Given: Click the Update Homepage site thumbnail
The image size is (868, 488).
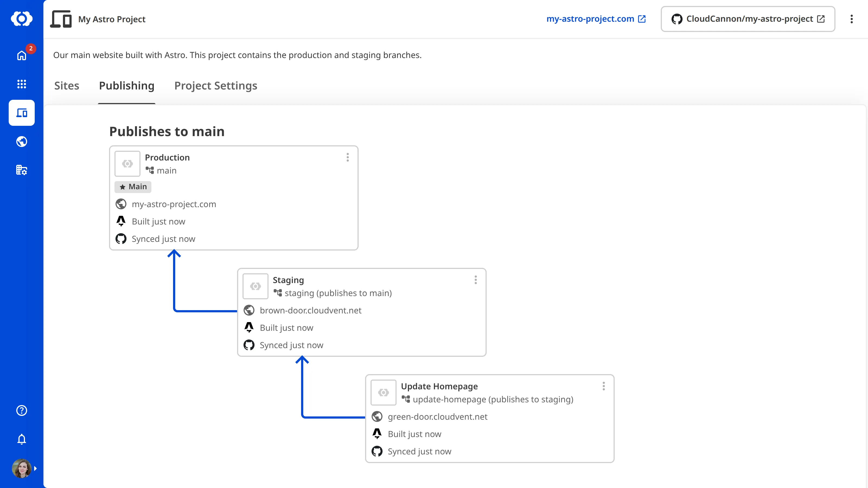Looking at the screenshot, I should point(384,392).
